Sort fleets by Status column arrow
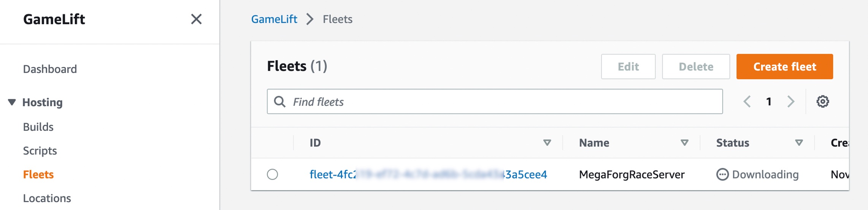 coord(799,143)
